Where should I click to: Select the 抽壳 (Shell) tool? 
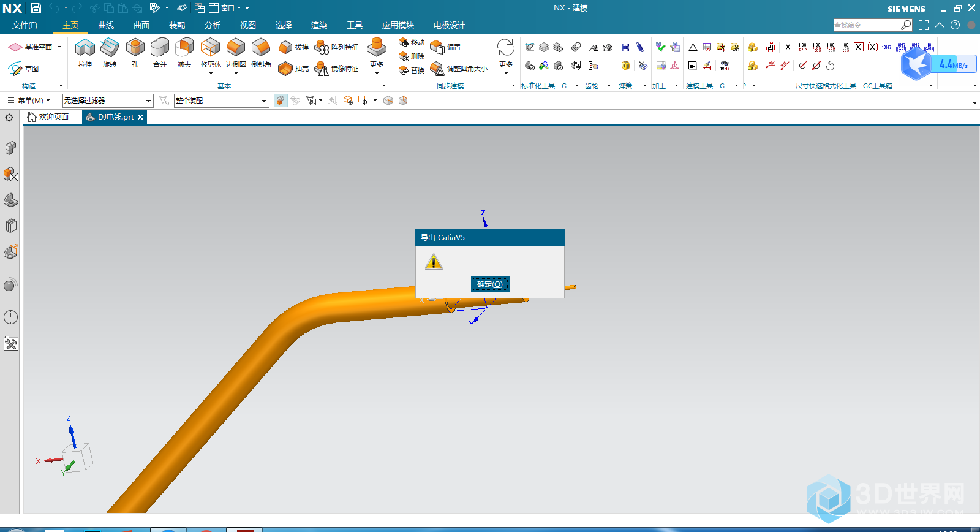click(x=293, y=69)
